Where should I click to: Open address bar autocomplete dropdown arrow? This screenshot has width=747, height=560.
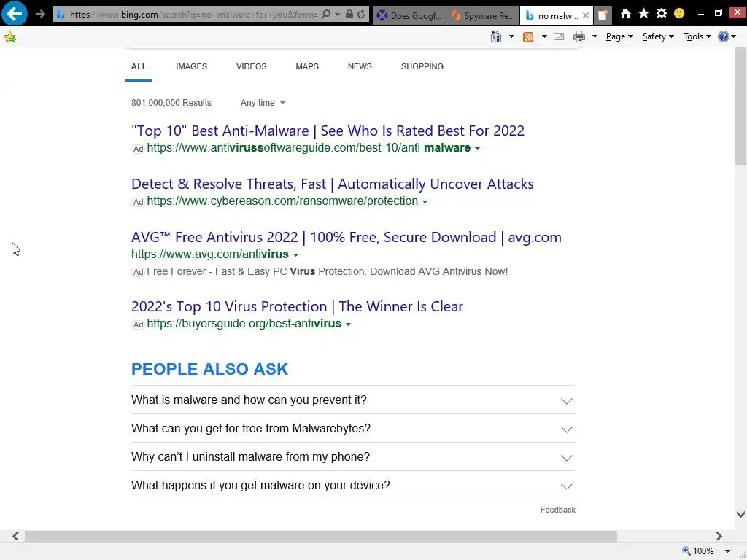point(337,15)
